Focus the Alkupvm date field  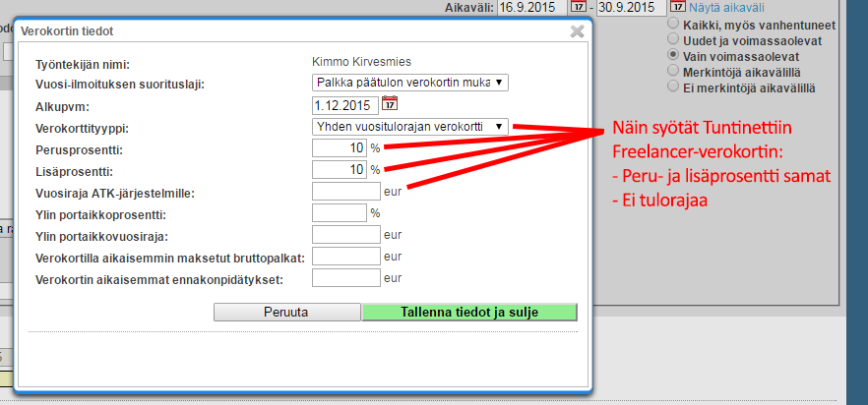(x=344, y=104)
